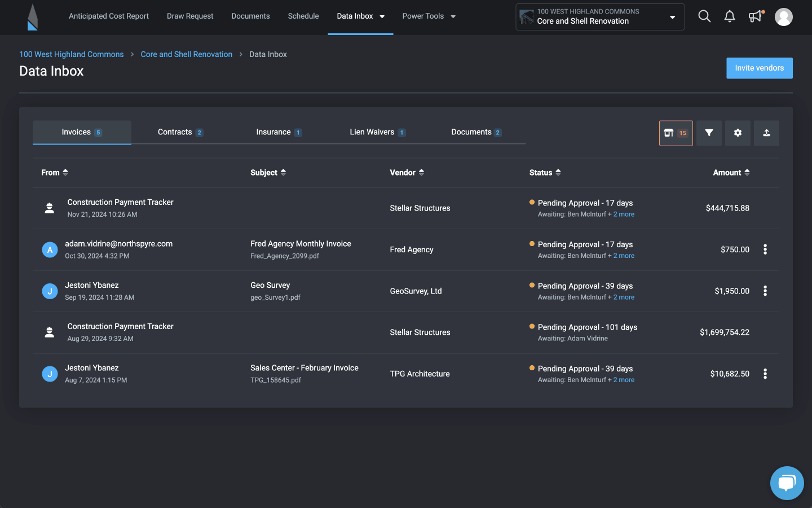Click the Stellar Structures vendor in the Nov 21 row
Viewport: 812px width, 508px height.
coord(420,208)
